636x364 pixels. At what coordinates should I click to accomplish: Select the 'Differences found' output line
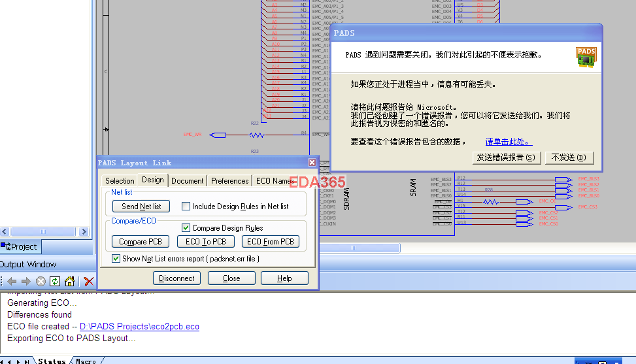click(x=39, y=314)
